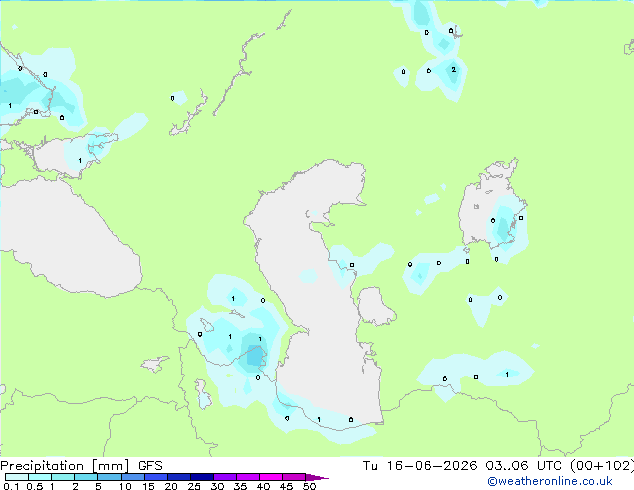Screen dimensions: 634x490
Task: Pick the purple swatch between 30 and 35
Action: (225, 477)
